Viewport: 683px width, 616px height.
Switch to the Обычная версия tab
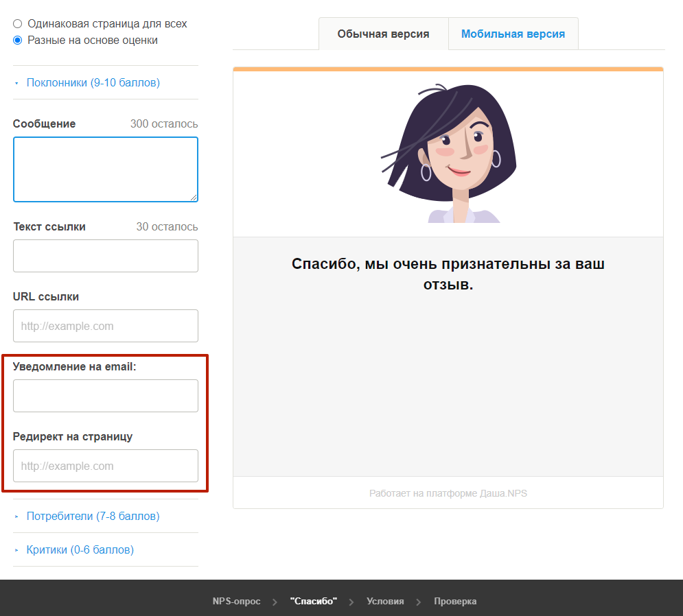[x=383, y=34]
